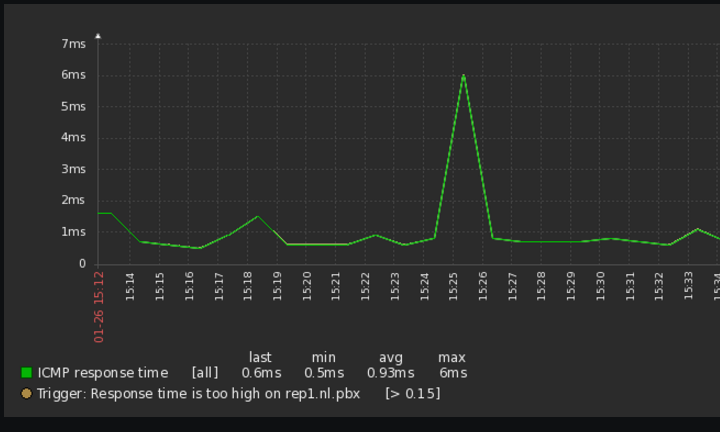Click the trigger text "Response time is too high on rep1.nl.pbx"

(225, 394)
